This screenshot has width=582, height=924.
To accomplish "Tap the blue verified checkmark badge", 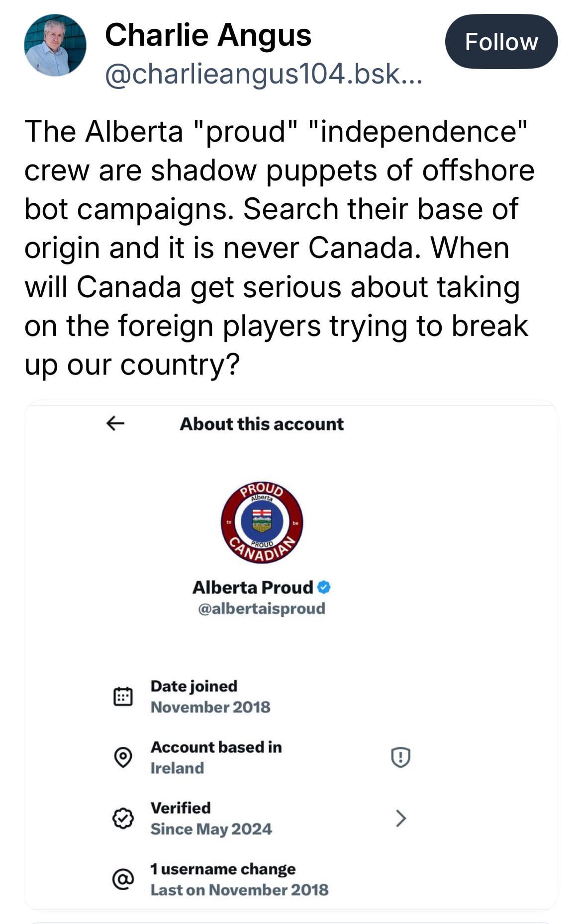I will tap(324, 588).
